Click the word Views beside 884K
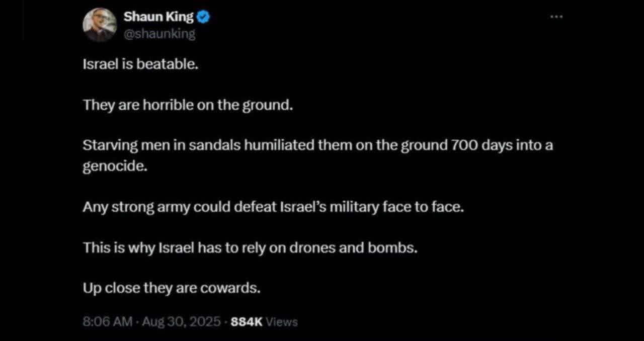Image resolution: width=644 pixels, height=341 pixels. click(x=281, y=322)
